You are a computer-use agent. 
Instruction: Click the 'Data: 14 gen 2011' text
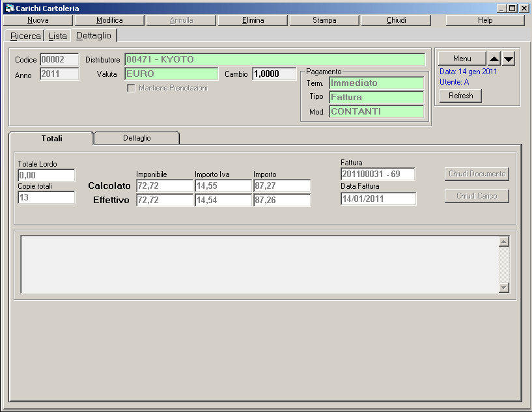(x=468, y=72)
